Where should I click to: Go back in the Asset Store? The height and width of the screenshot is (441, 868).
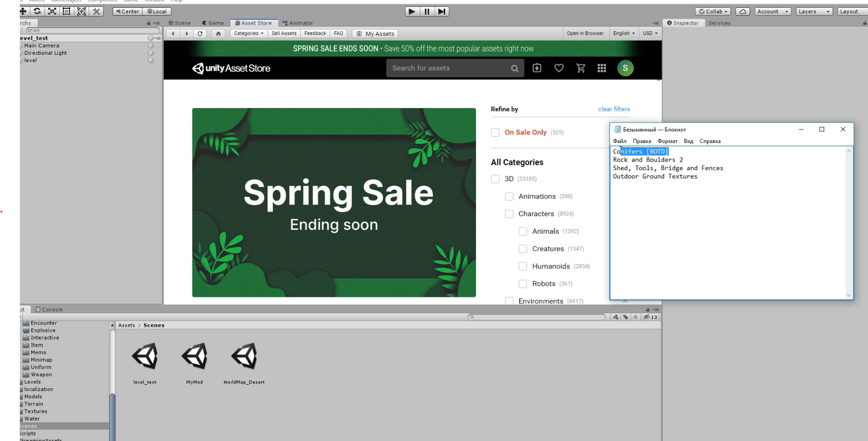pyautogui.click(x=173, y=33)
